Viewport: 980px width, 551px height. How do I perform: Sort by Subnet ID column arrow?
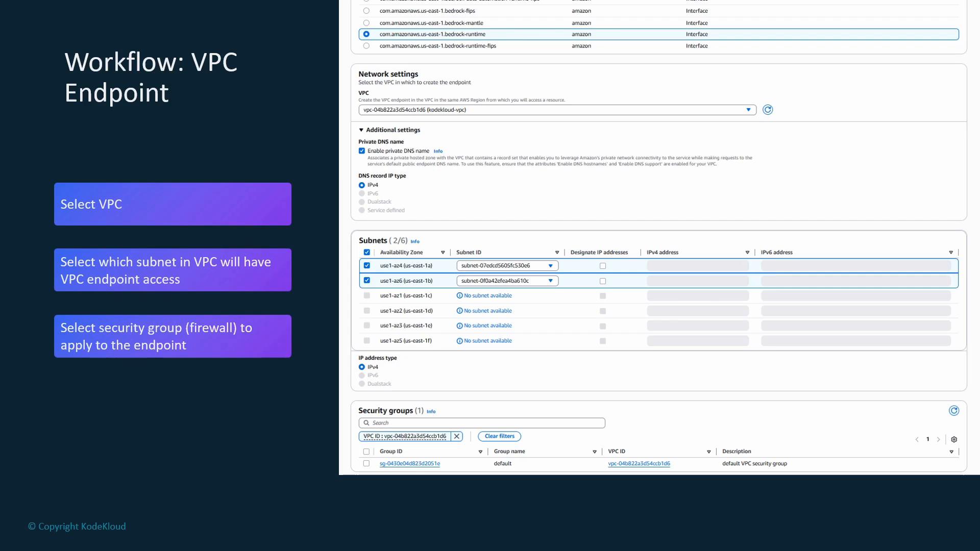[557, 253]
